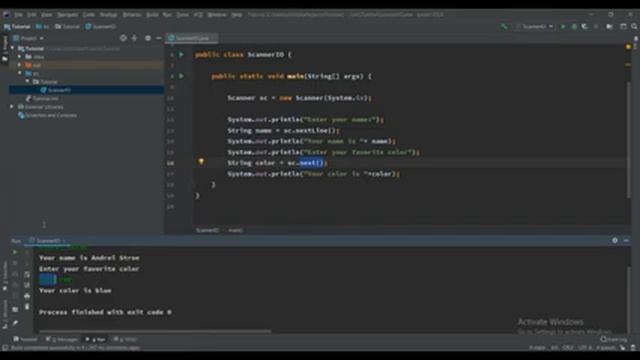This screenshot has width=640, height=360.
Task: Collapse the src folder node
Action: click(20, 73)
